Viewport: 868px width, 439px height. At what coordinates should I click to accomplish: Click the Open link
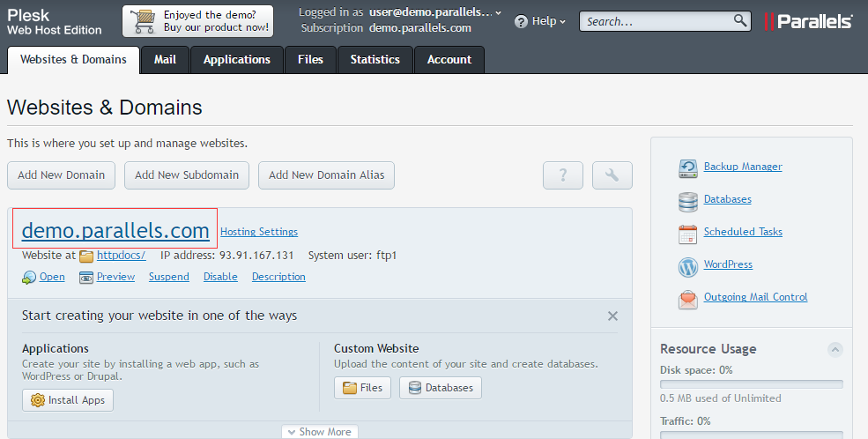click(x=52, y=277)
